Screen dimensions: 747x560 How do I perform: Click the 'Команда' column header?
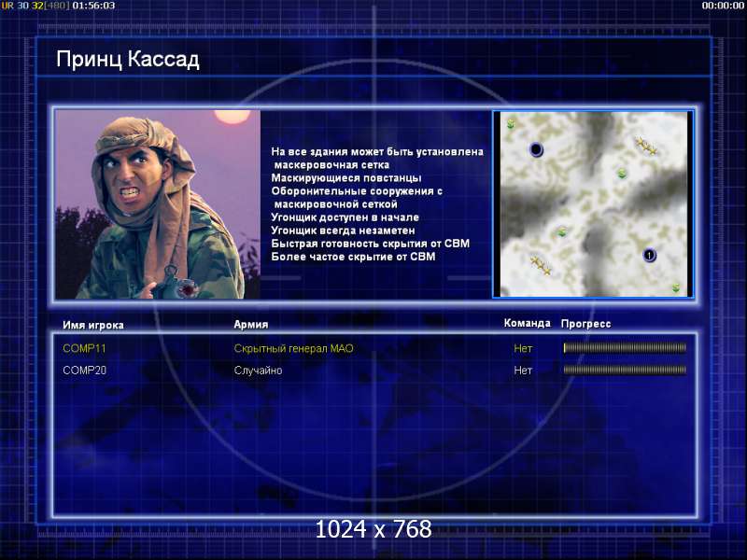point(527,323)
